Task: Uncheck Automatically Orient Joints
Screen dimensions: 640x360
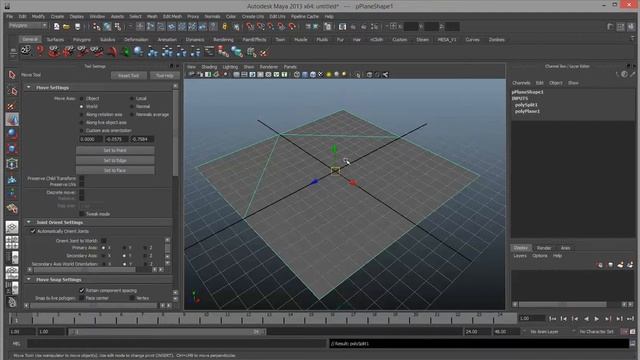Action: pos(33,231)
